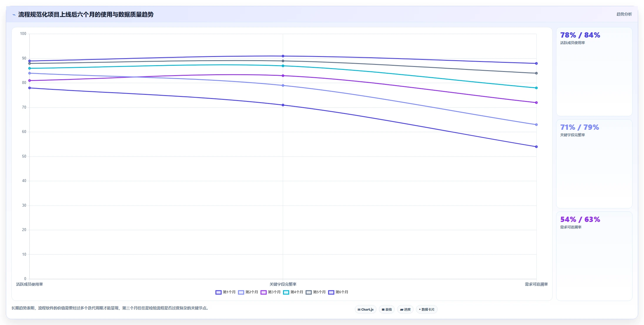Click the footer note starting 长期趋势表明
Viewport: 644px width, 325px height.
tap(110, 308)
